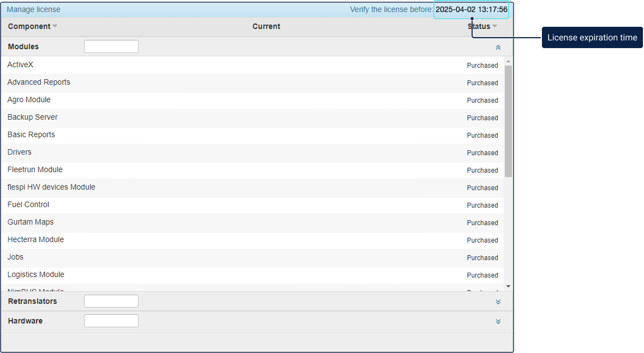Image resolution: width=644 pixels, height=353 pixels.
Task: Collapse the Modules section chevron
Action: pyautogui.click(x=498, y=48)
